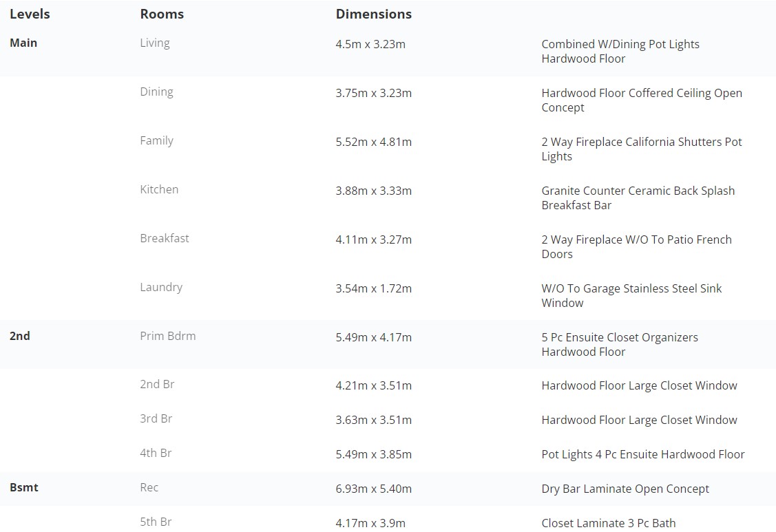Select the 2nd level label

(20, 336)
